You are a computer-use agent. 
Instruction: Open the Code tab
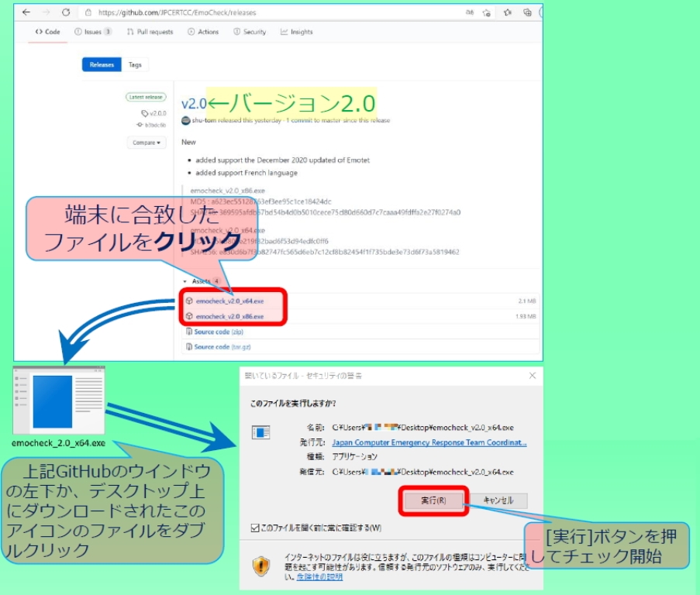coord(47,32)
